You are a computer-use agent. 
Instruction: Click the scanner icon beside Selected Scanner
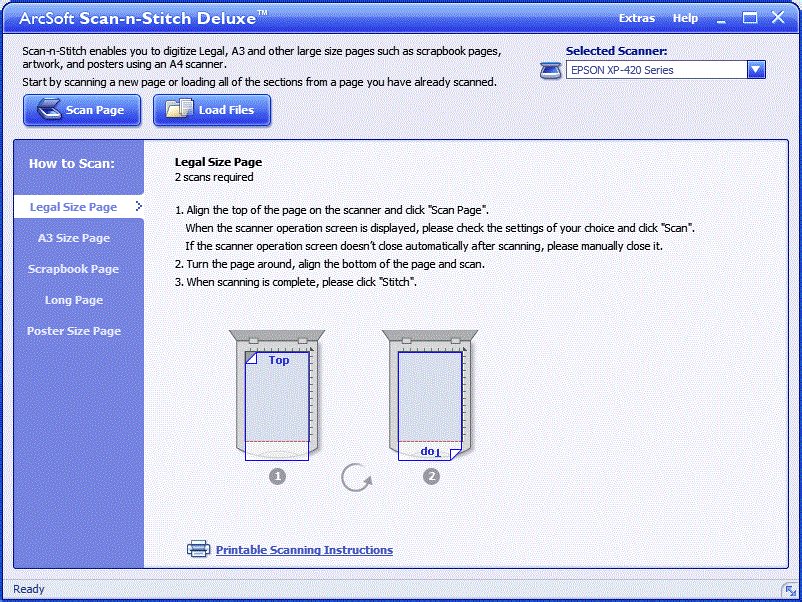pyautogui.click(x=550, y=70)
